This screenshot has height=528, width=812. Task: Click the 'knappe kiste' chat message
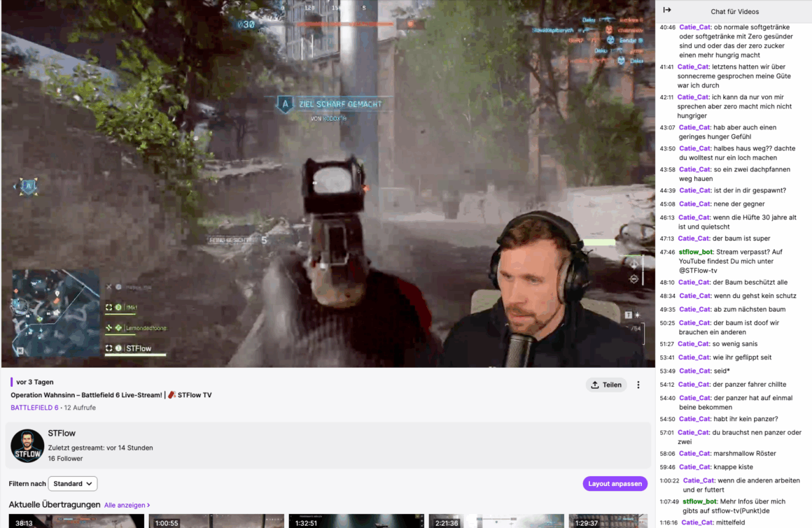[x=734, y=467]
